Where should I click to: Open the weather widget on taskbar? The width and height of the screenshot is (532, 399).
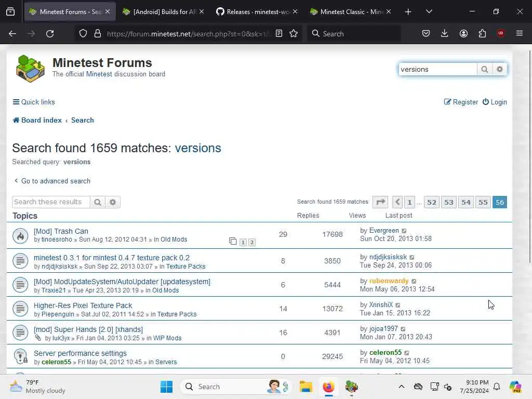(37, 387)
